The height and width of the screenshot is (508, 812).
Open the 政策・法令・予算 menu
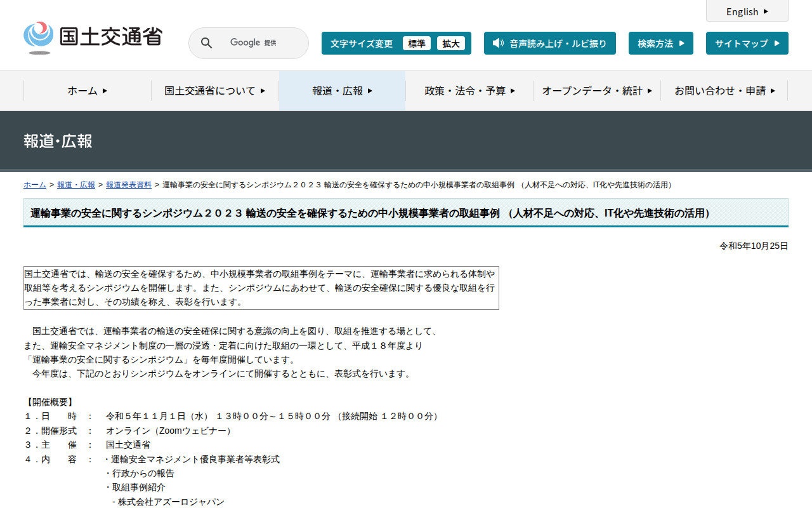[469, 91]
